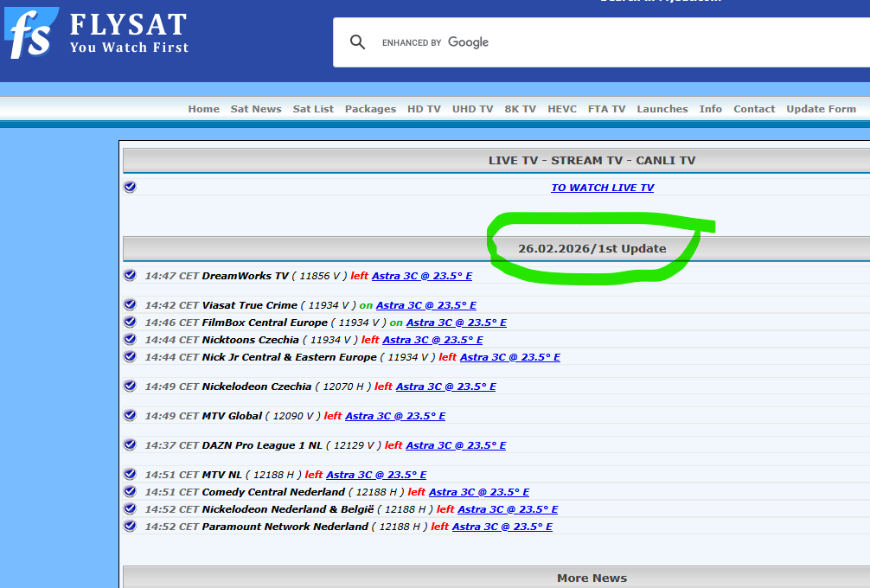
Task: Open Astra 3C link in MTV NL row
Action: coord(376,474)
